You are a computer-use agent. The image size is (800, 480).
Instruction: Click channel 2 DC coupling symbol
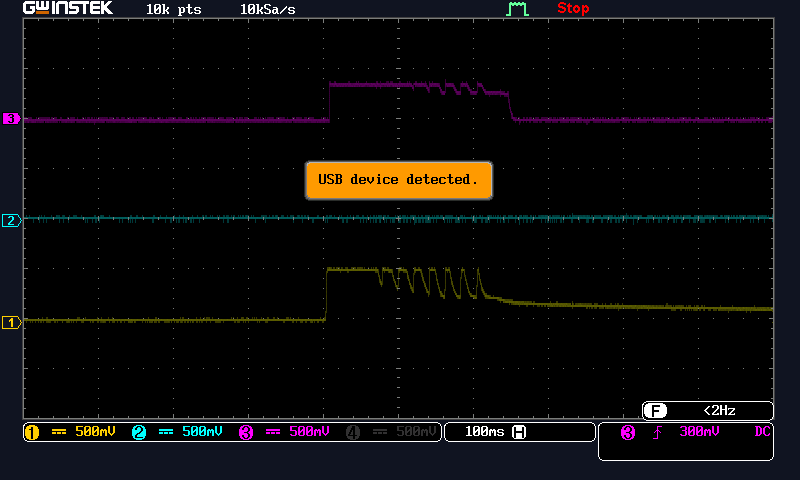[x=166, y=432]
